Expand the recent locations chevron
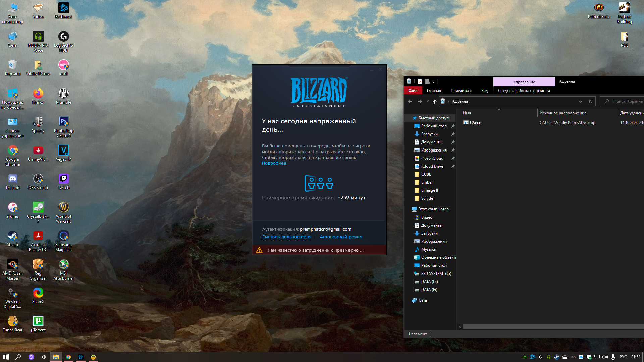The height and width of the screenshot is (362, 644). 428,101
